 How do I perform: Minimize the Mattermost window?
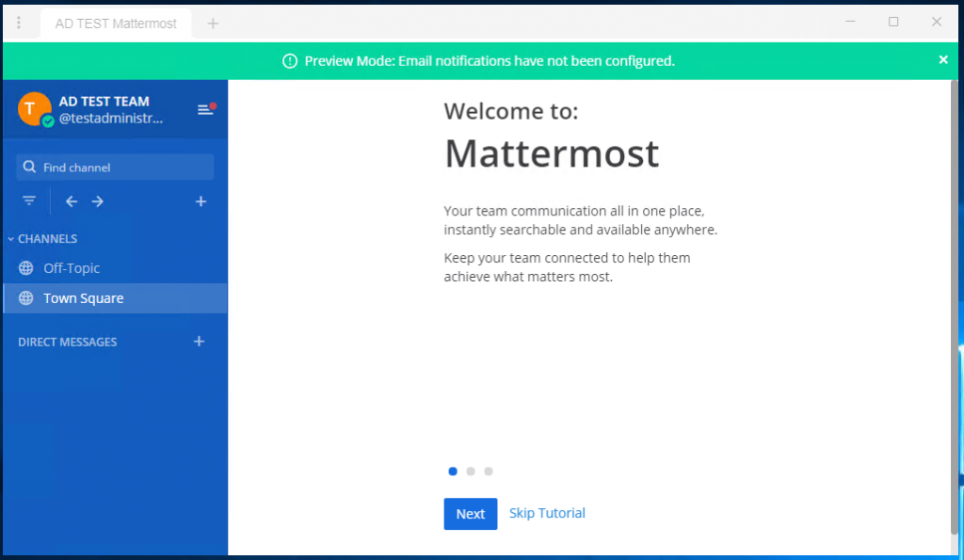850,22
